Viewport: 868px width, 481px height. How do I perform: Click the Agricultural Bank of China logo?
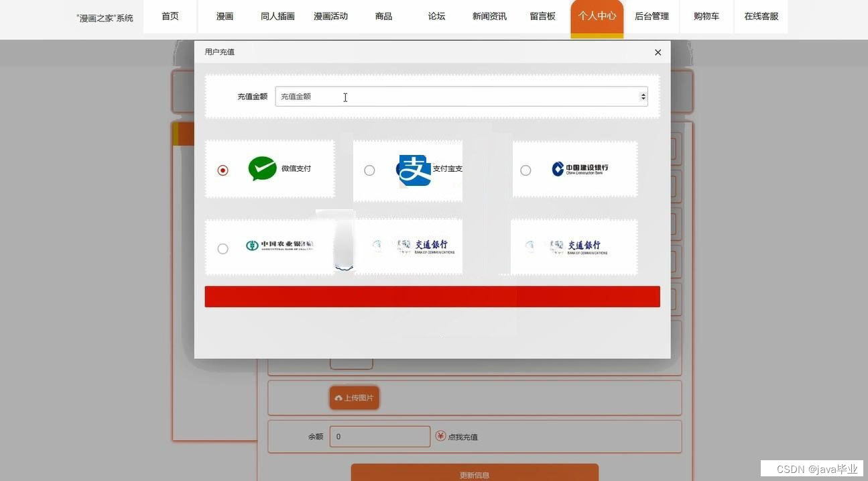point(279,246)
